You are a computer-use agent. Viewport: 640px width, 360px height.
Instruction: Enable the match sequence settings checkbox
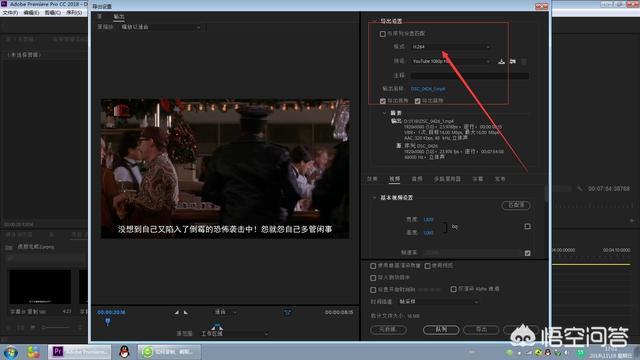click(x=382, y=34)
